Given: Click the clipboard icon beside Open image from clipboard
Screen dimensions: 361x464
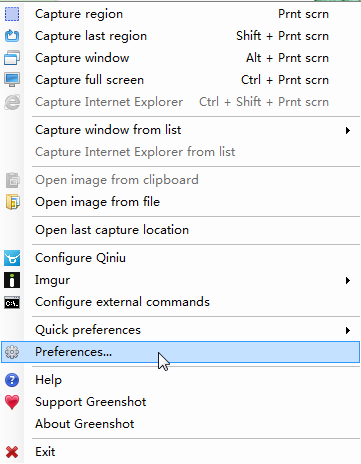Looking at the screenshot, I should pos(13,180).
